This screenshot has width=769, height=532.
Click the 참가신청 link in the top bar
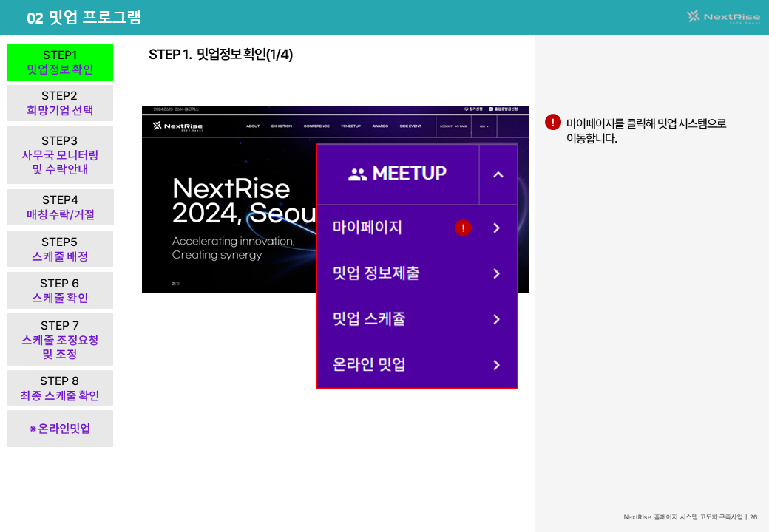point(474,109)
